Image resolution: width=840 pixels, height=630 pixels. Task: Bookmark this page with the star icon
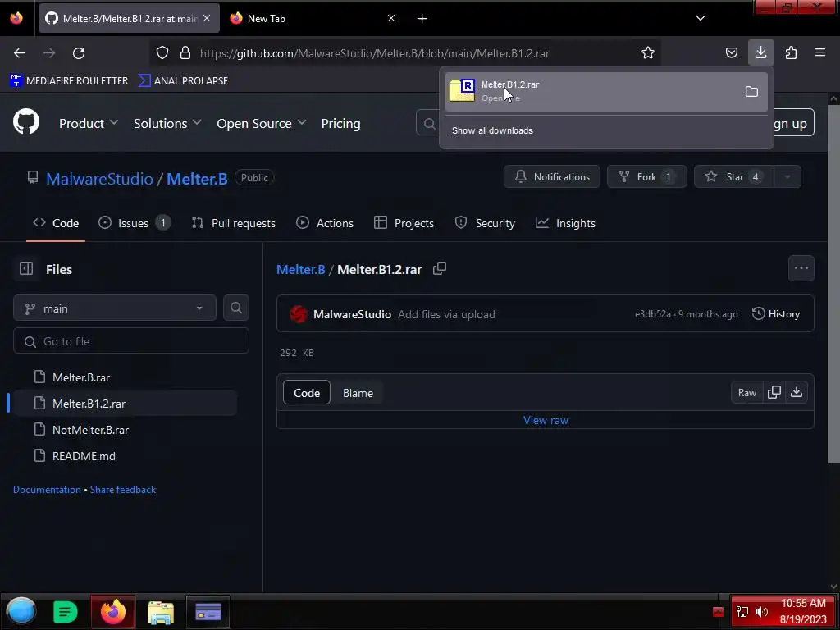(648, 53)
